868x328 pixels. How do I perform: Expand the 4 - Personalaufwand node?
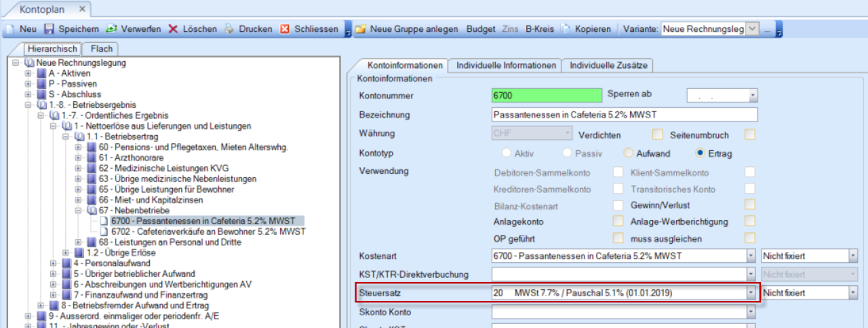click(x=53, y=263)
